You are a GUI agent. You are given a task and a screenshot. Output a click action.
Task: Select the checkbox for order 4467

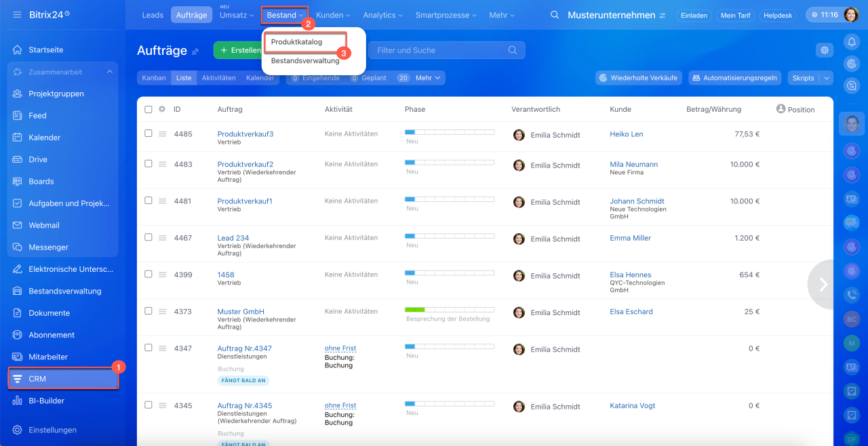[x=149, y=237]
